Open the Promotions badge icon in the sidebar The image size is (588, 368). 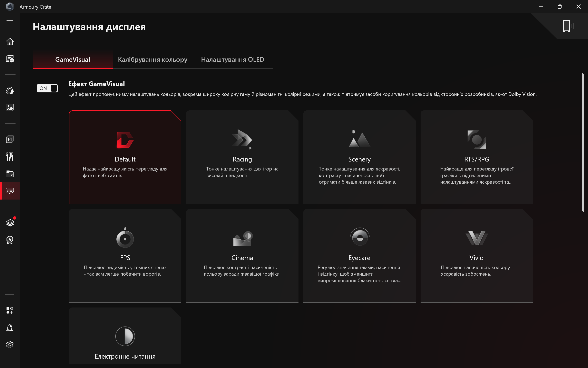coord(10,240)
